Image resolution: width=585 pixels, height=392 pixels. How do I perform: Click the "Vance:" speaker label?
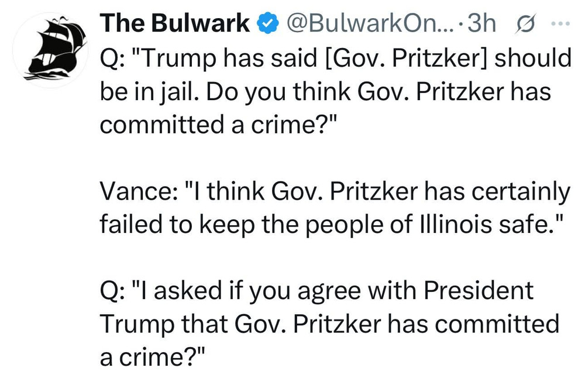point(134,191)
